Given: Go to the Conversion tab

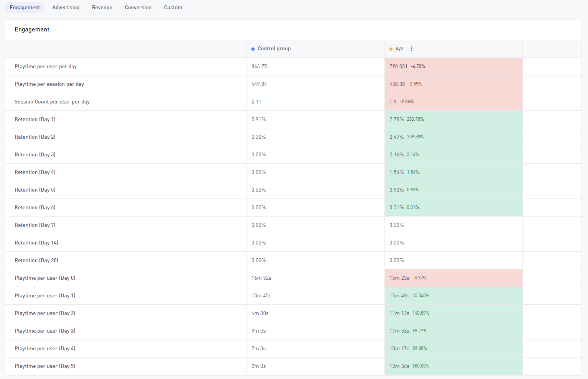Looking at the screenshot, I should [138, 8].
